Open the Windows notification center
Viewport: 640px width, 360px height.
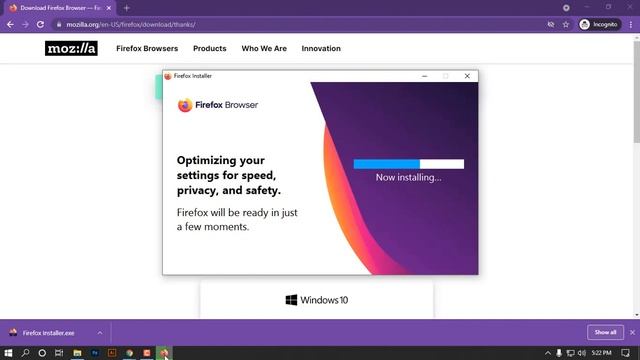[x=625, y=353]
